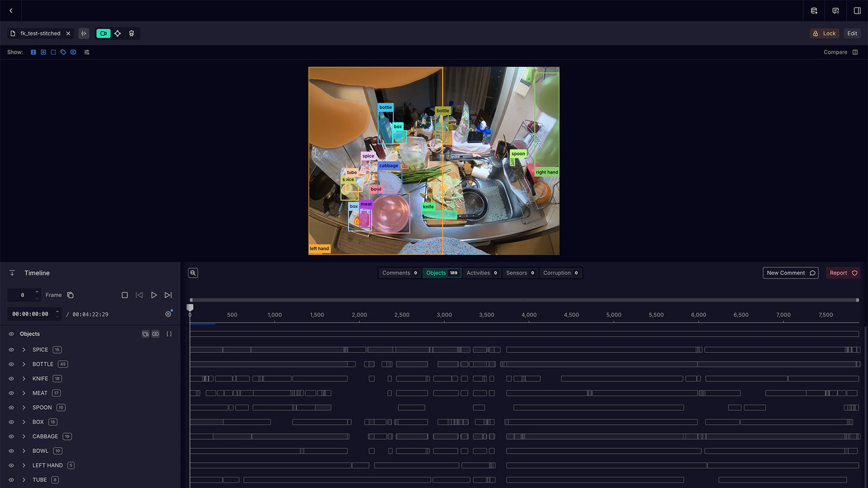
Task: Click the New Comment button
Action: coord(790,273)
